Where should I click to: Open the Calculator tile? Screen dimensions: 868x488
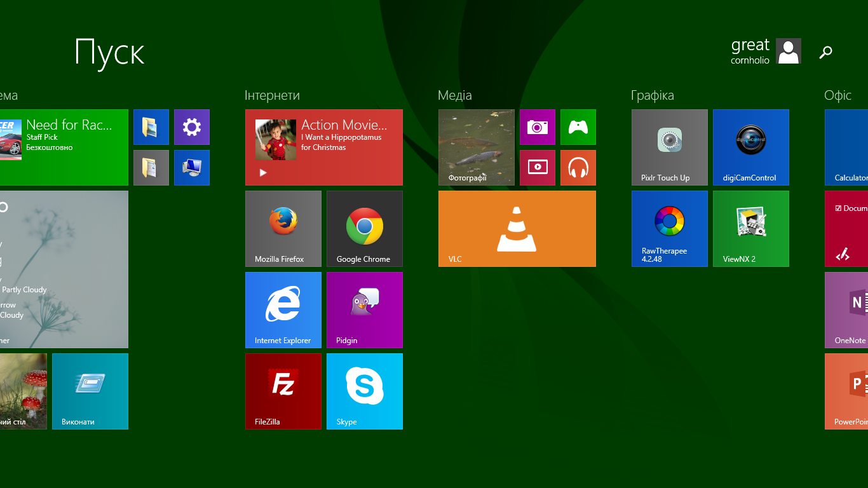[846, 147]
